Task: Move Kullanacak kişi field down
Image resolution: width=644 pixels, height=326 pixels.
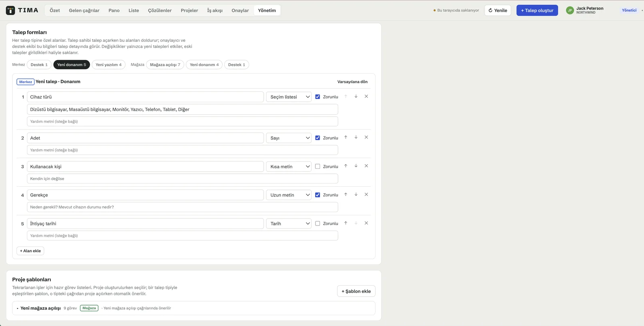Action: [x=356, y=166]
